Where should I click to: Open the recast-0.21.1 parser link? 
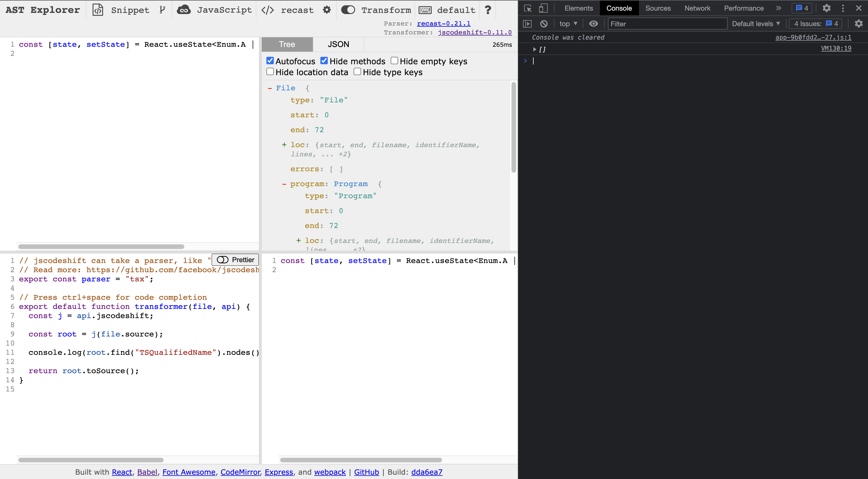click(443, 23)
